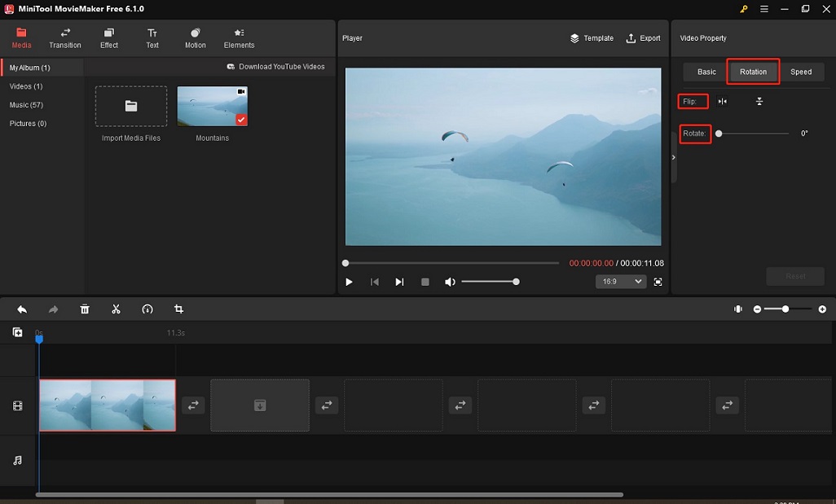This screenshot has width=836, height=504.
Task: Toggle the checkmark on the Mountains clip
Action: coord(241,119)
